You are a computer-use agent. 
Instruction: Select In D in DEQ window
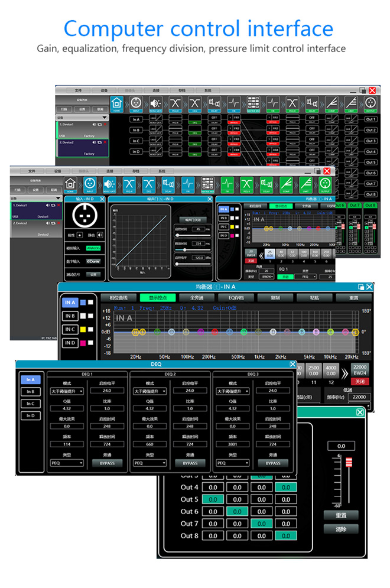pyautogui.click(x=30, y=415)
